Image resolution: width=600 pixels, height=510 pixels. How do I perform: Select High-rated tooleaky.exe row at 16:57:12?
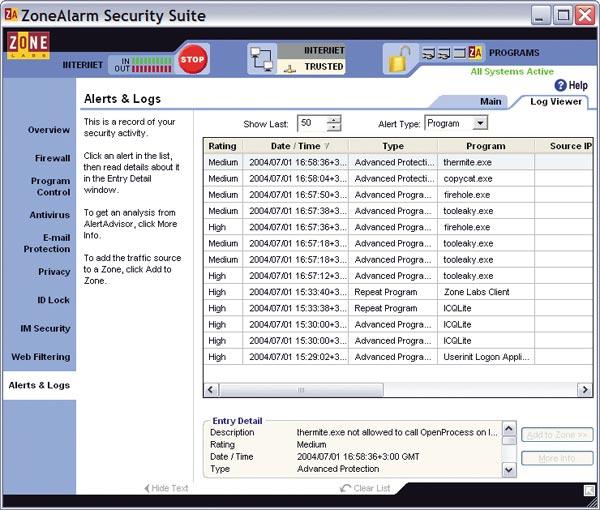(398, 276)
